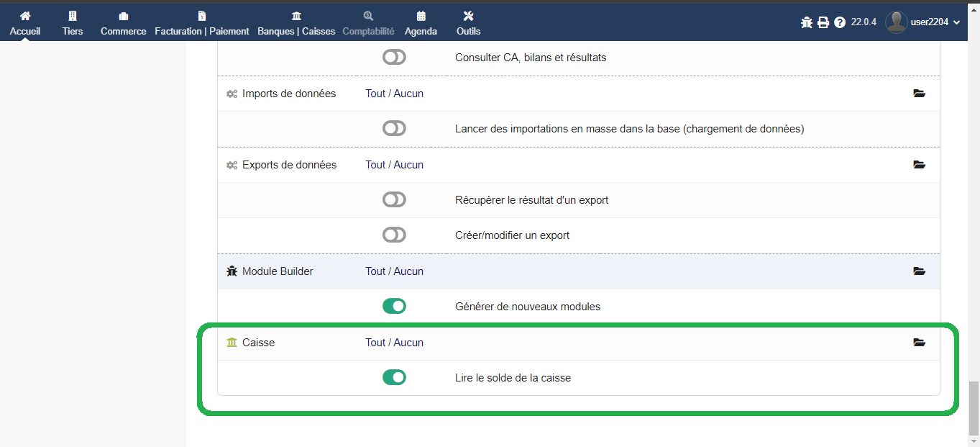
Task: Click 'Tout / Aucun' in Caisse row
Action: pos(394,343)
